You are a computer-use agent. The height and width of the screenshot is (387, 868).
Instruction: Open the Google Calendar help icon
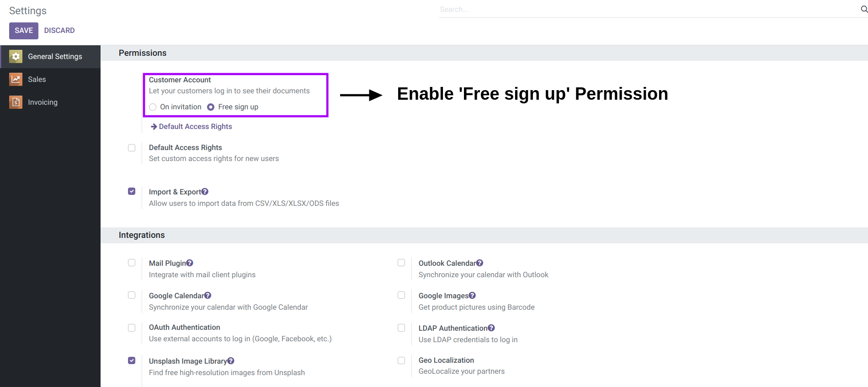(x=208, y=296)
